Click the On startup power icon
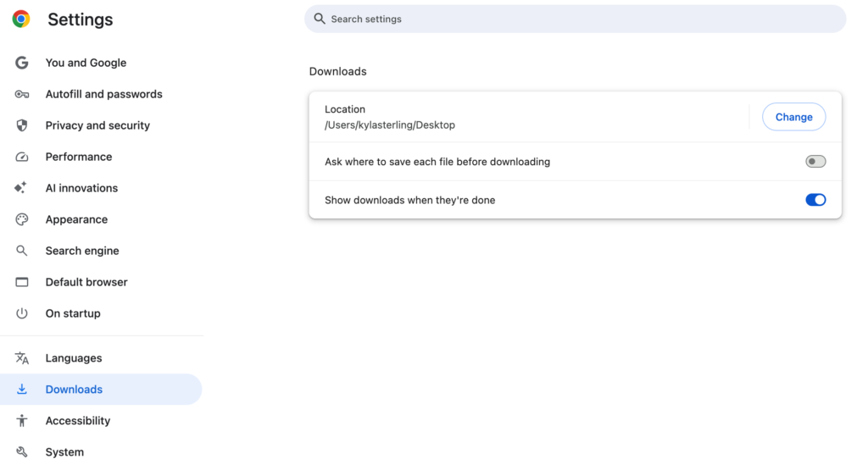The image size is (868, 470). click(21, 313)
